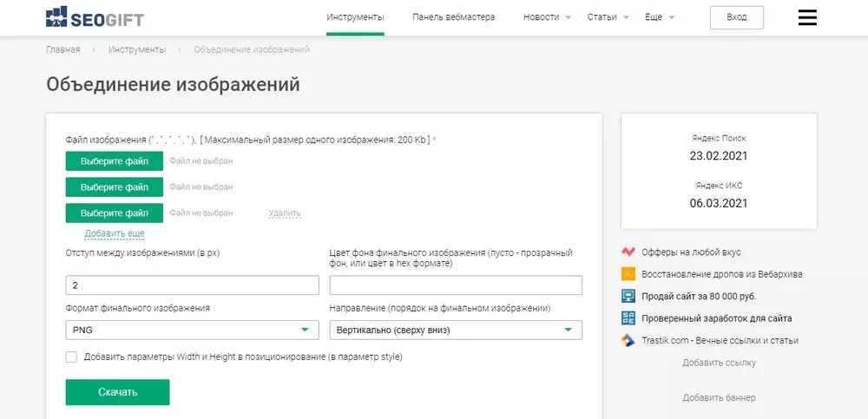Viewport: 868px width, 419px height.
Task: Open Офферы на любой вкус link
Action: (x=691, y=252)
